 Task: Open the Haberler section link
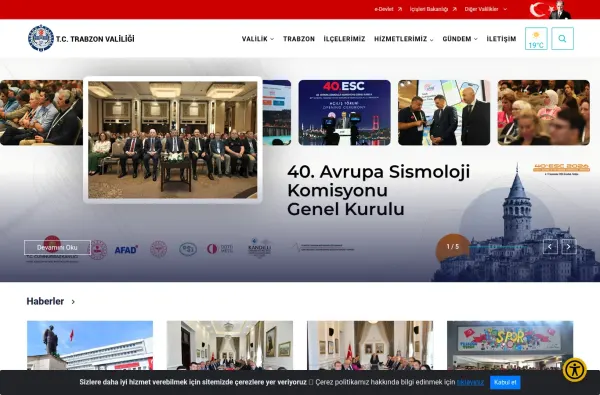(x=45, y=302)
